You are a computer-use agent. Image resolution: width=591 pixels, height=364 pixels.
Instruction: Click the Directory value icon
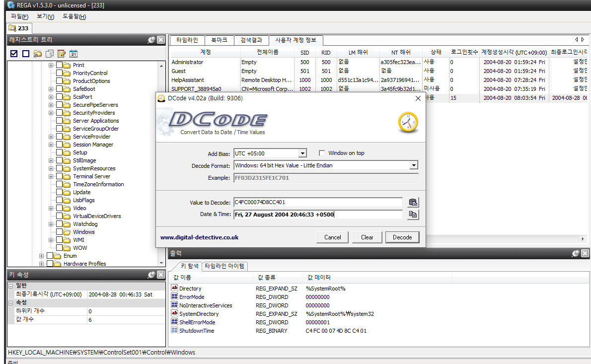[174, 288]
